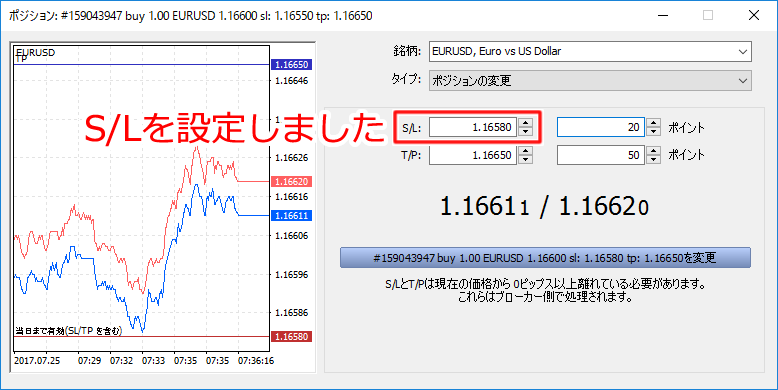778x390 pixels.
Task: Click the position modify button #159043947
Action: 545,258
